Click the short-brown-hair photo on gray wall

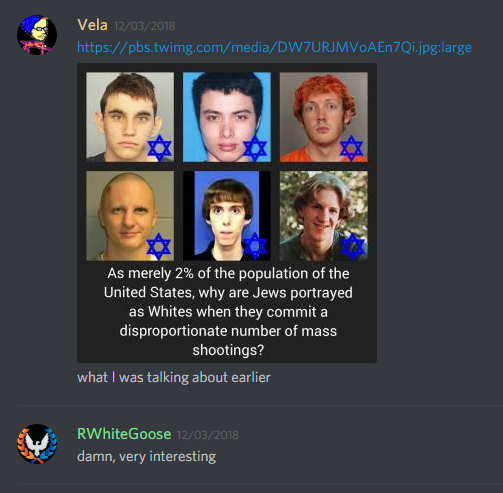(x=130, y=117)
